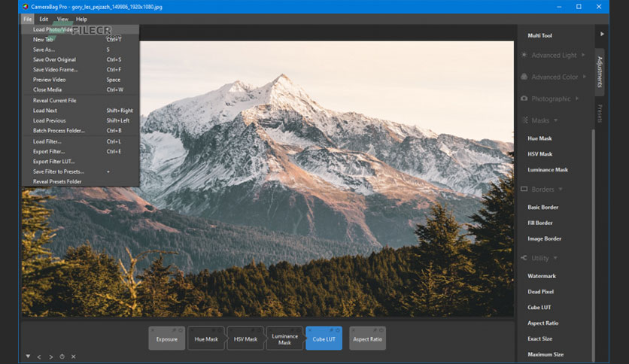Collapse the Masks section arrow
The height and width of the screenshot is (364, 629).
pos(555,120)
